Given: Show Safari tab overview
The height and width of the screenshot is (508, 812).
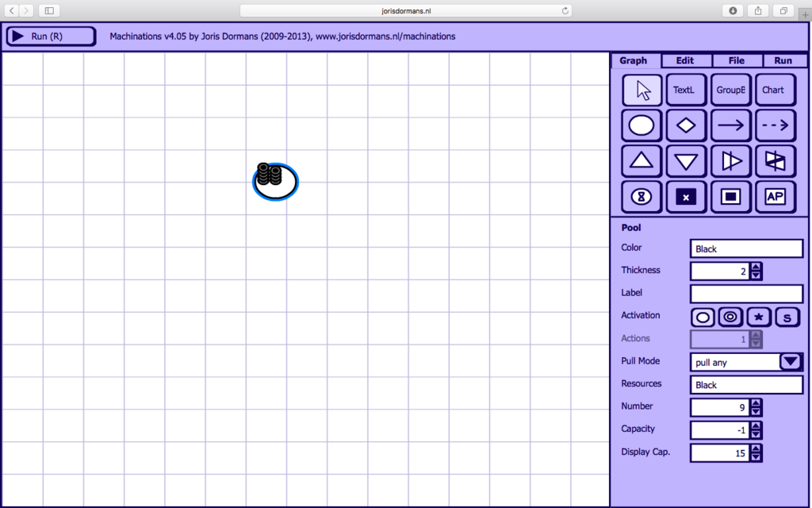Looking at the screenshot, I should click(783, 10).
